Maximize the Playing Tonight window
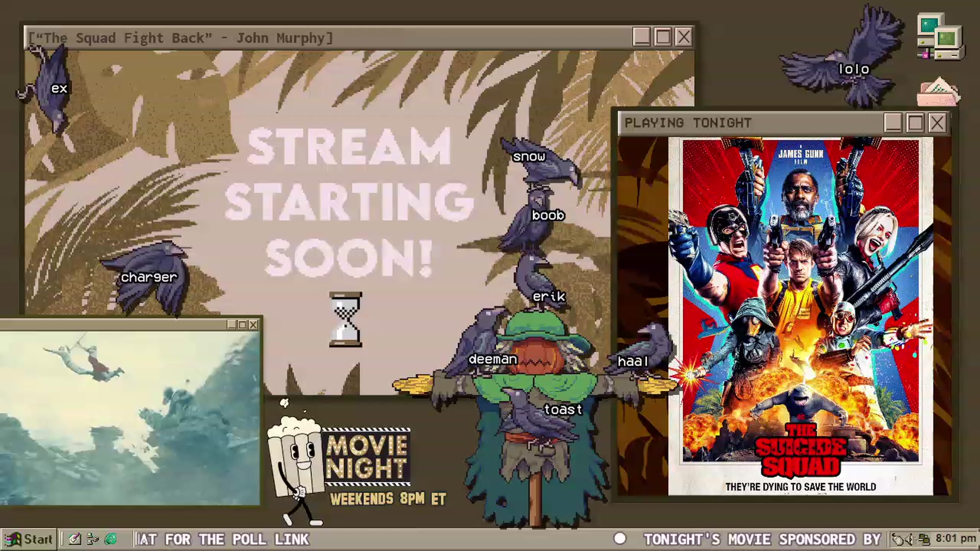This screenshot has height=551, width=980. (915, 123)
